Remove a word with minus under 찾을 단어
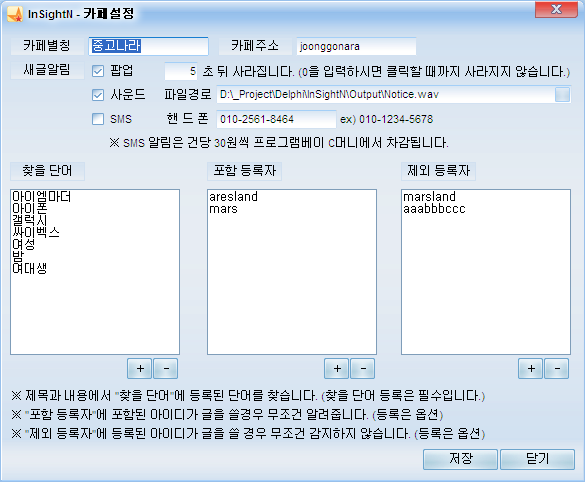This screenshot has height=482, width=585. (x=166, y=369)
